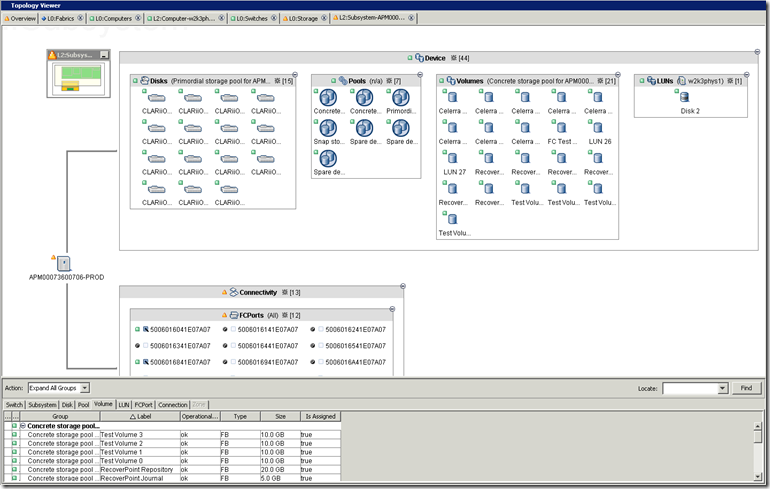Sort by the Is Assigned column

[x=320, y=416]
